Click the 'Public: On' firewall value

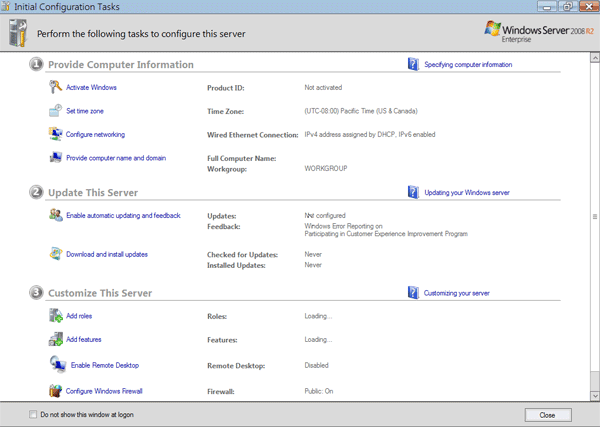click(x=319, y=391)
